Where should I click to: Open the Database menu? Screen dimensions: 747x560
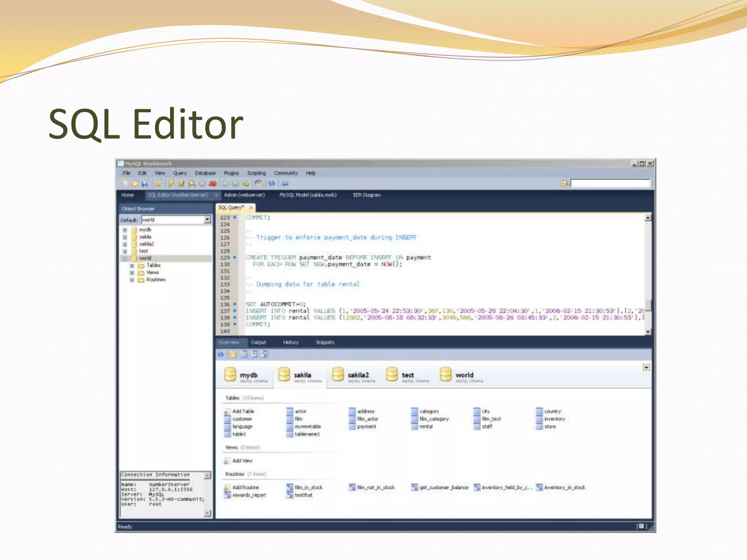205,173
